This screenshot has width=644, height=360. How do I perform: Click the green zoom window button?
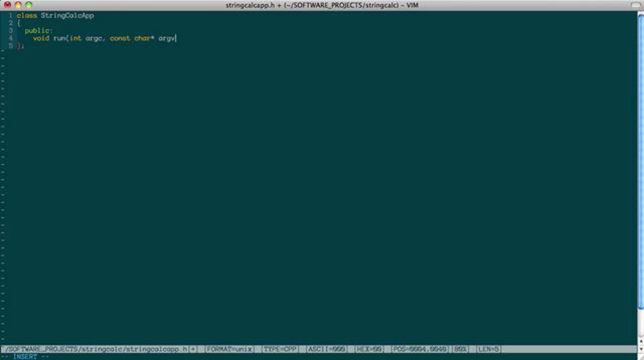pyautogui.click(x=29, y=5)
